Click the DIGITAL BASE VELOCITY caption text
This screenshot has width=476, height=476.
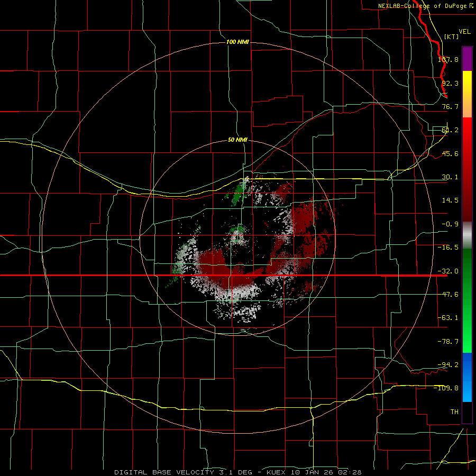164,472
